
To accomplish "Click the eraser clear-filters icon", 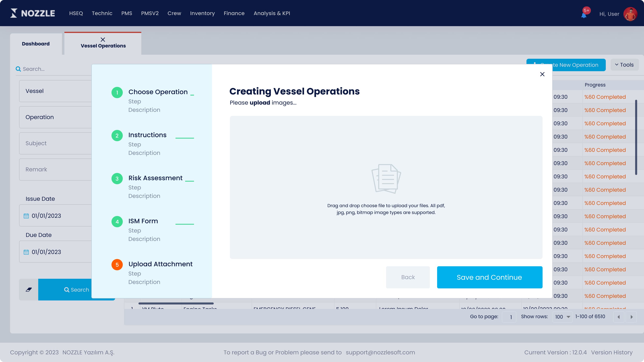I will tap(29, 290).
